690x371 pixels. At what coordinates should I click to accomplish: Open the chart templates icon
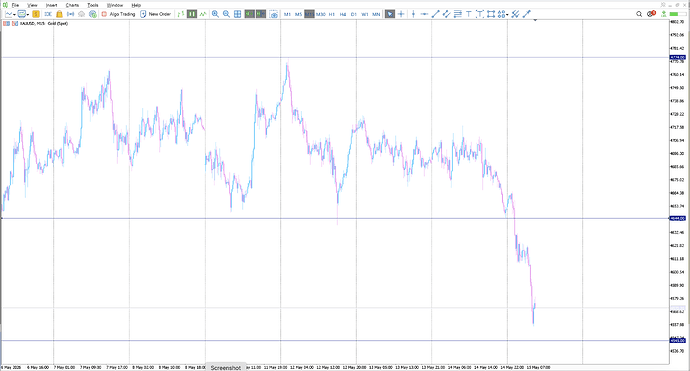click(22, 14)
